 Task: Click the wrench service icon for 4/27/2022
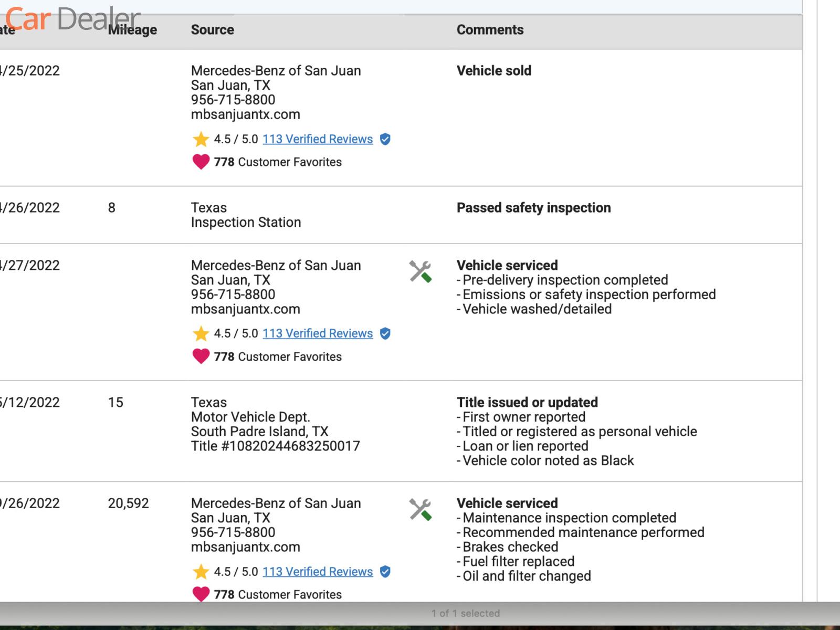(x=420, y=271)
